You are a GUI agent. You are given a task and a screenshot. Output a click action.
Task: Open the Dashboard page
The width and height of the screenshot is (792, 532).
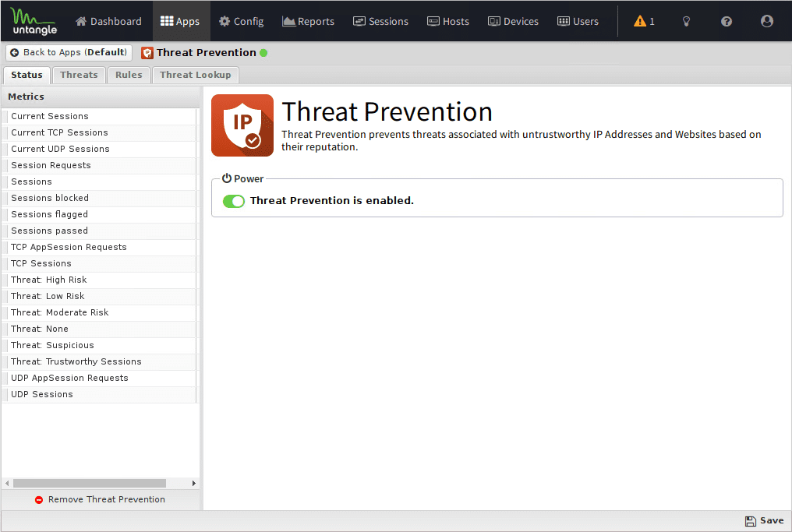[x=108, y=21]
